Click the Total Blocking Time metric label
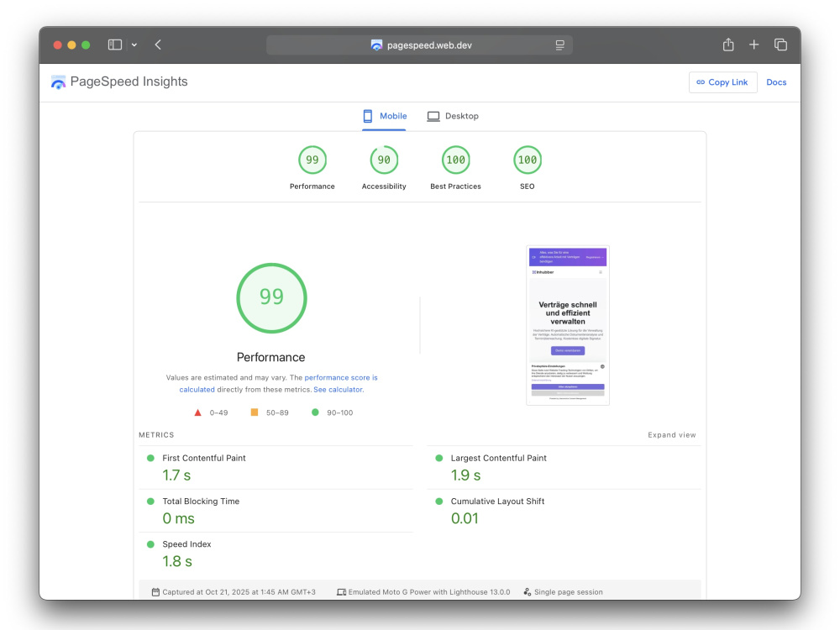Image resolution: width=840 pixels, height=630 pixels. point(201,501)
